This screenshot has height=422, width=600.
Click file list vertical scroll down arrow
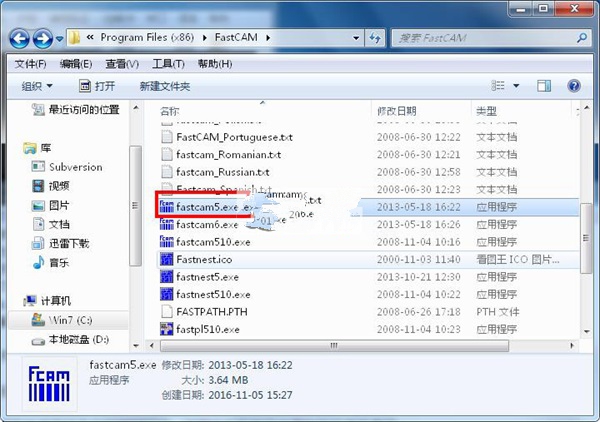(587, 331)
